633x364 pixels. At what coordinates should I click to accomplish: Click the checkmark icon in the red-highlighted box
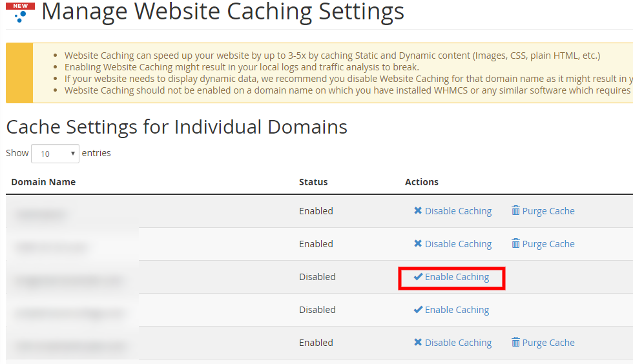[418, 277]
